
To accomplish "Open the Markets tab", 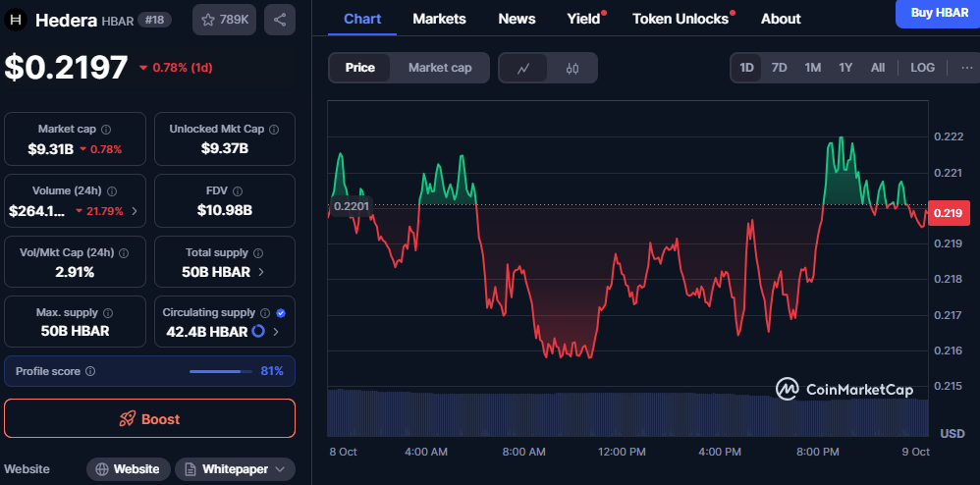I will click(439, 19).
